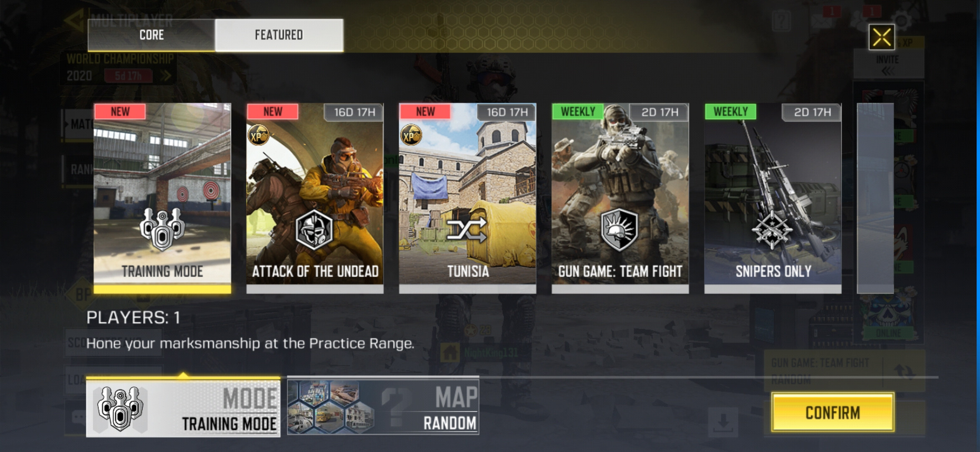Switch to the Core tab
Viewport: 980px width, 452px height.
click(x=151, y=35)
